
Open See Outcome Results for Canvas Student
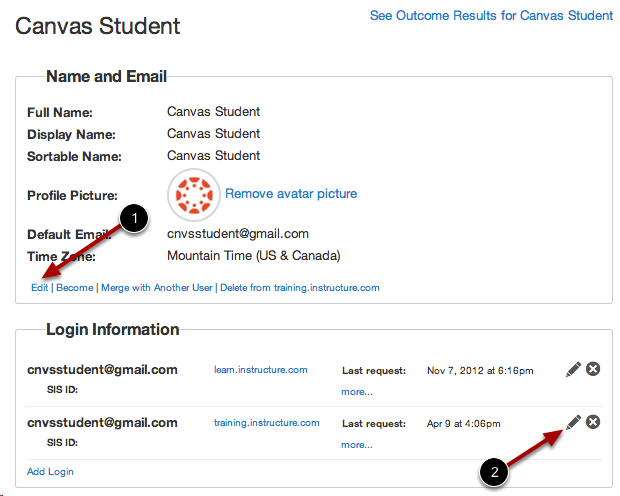pos(491,16)
